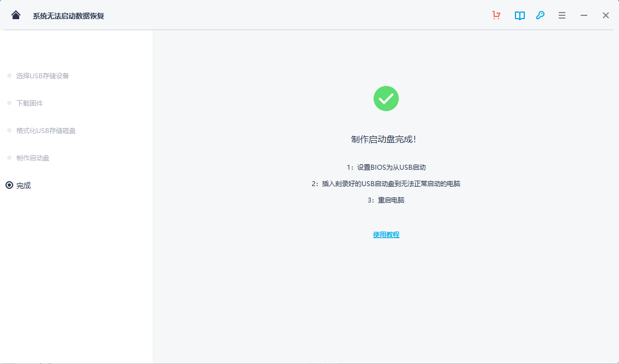Select the 格式化USB存储磁盘 step
The width and height of the screenshot is (619, 364).
pyautogui.click(x=46, y=130)
